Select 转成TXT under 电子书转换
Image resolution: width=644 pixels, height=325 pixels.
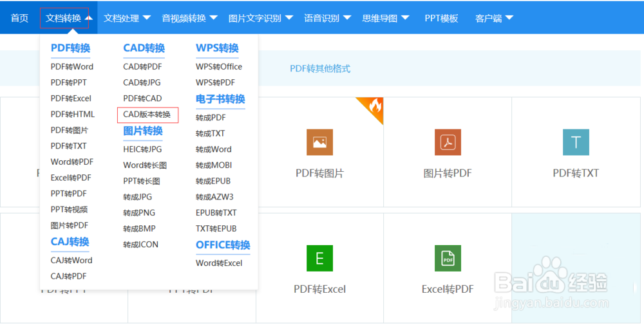[x=211, y=133]
